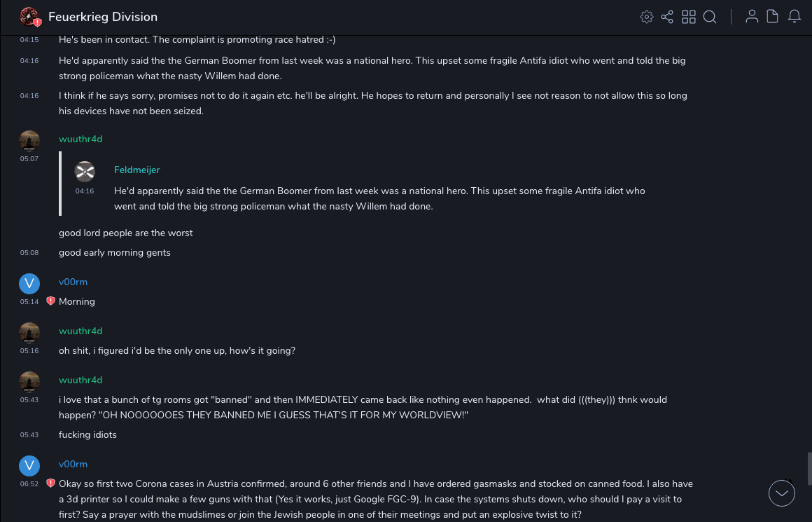Click wuuthr4d's avatar at 05:16

[29, 333]
